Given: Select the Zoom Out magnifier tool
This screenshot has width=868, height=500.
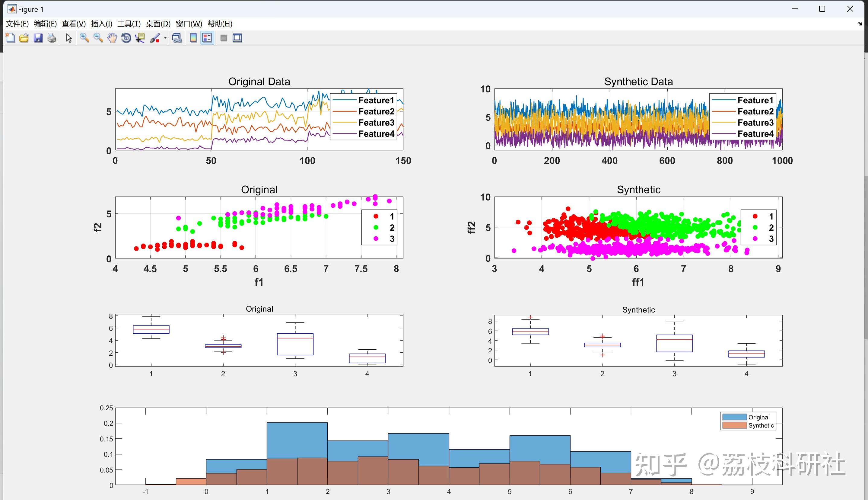Looking at the screenshot, I should [x=98, y=38].
